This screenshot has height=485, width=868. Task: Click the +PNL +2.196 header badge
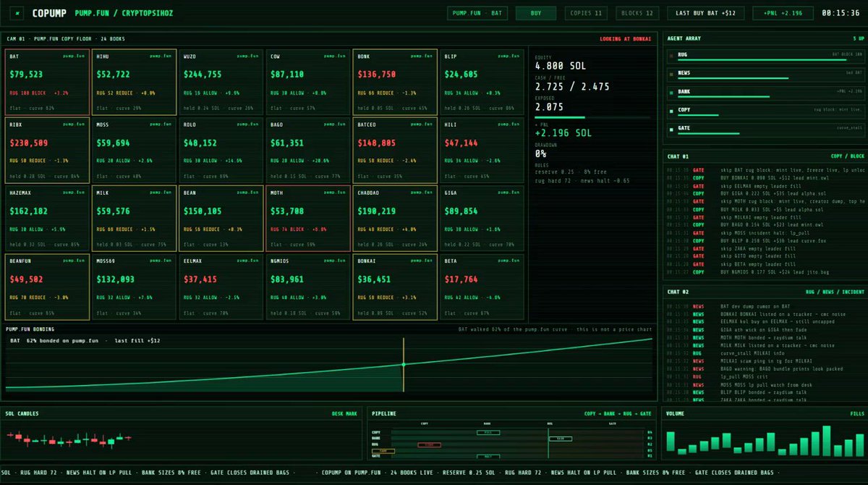coord(783,13)
